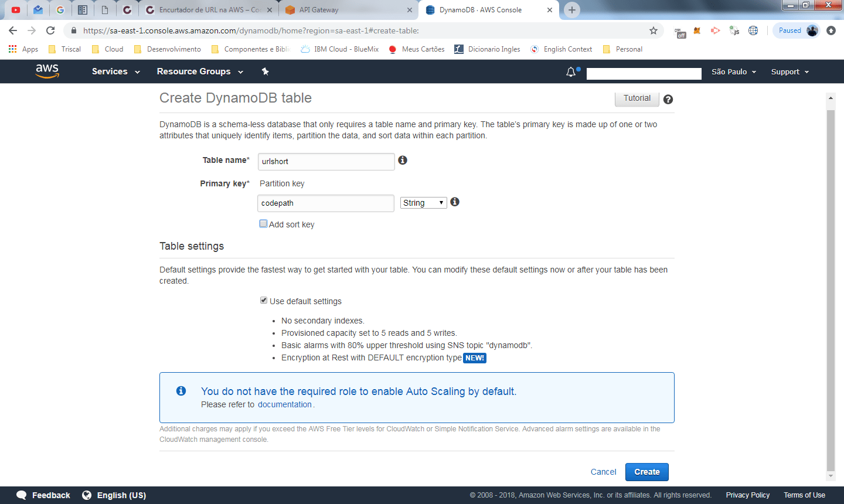The height and width of the screenshot is (504, 844).
Task: Click the red arrow extension icon
Action: [x=716, y=30]
